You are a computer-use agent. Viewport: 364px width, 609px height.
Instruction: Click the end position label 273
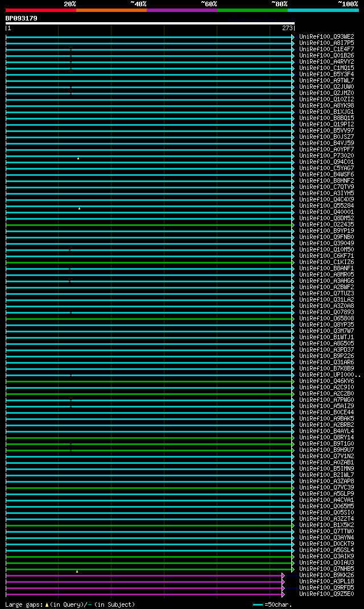[288, 28]
